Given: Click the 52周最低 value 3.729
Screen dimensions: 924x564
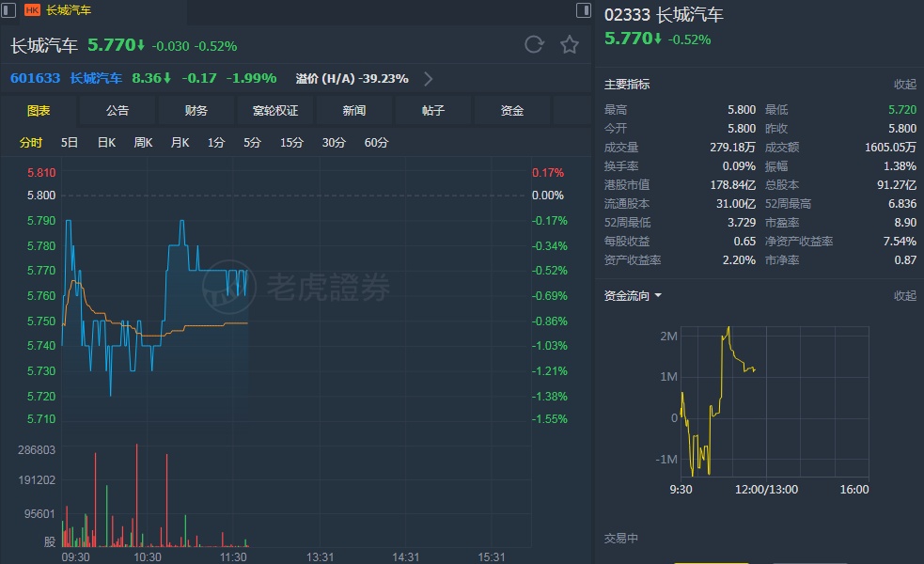Looking at the screenshot, I should pos(742,223).
